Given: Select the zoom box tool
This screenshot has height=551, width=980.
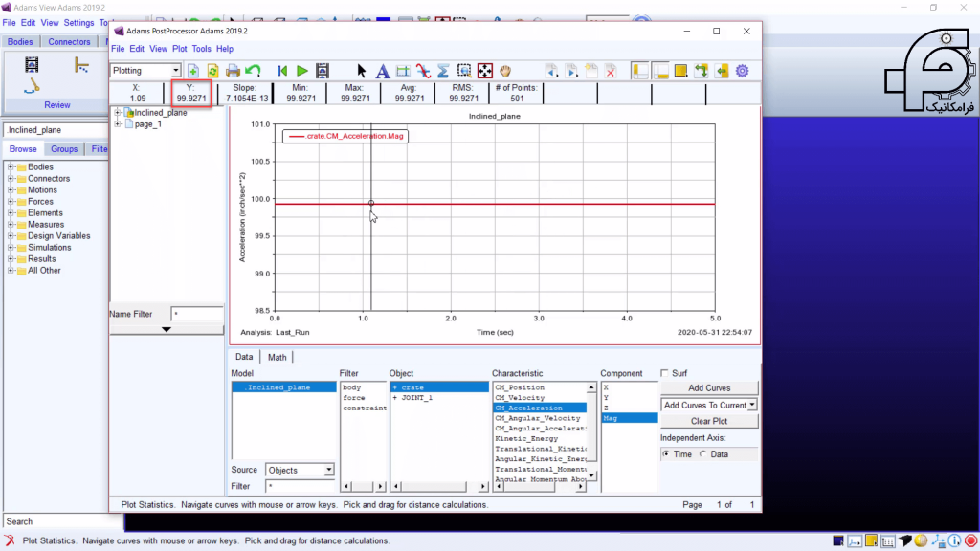Looking at the screenshot, I should [464, 71].
